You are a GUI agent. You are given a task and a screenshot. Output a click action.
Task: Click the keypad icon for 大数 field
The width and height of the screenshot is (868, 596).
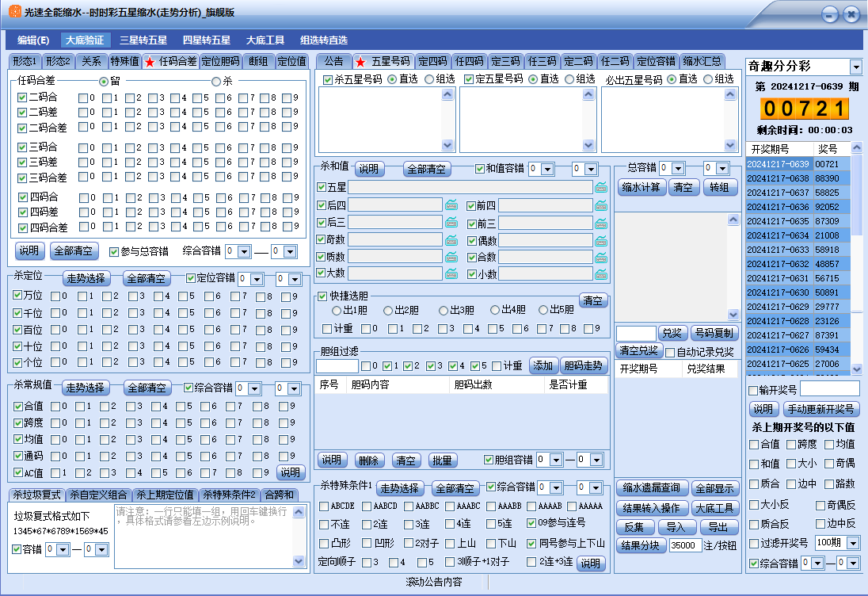tap(451, 274)
